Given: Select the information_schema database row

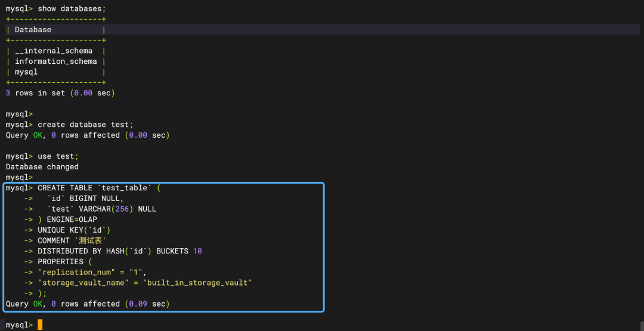Looking at the screenshot, I should point(55,61).
